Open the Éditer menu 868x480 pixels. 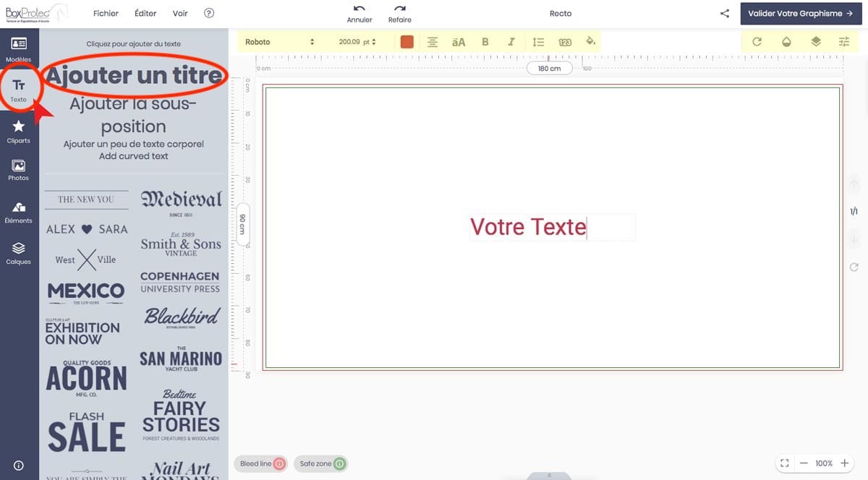(x=145, y=14)
